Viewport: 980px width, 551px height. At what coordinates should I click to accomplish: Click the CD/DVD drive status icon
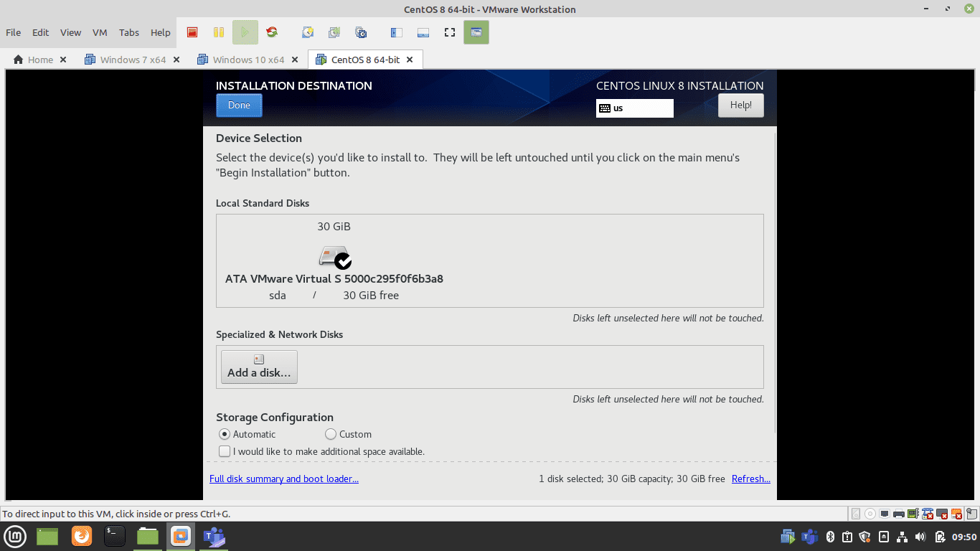(870, 514)
